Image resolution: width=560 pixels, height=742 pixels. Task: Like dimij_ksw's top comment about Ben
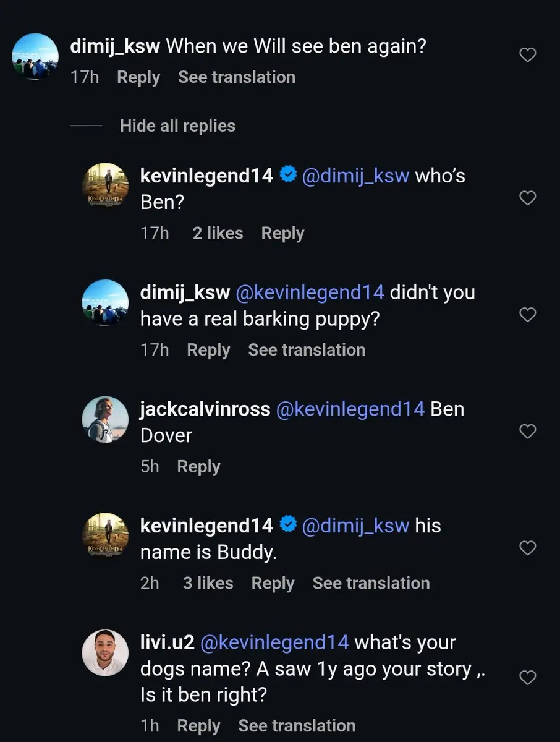coord(527,56)
